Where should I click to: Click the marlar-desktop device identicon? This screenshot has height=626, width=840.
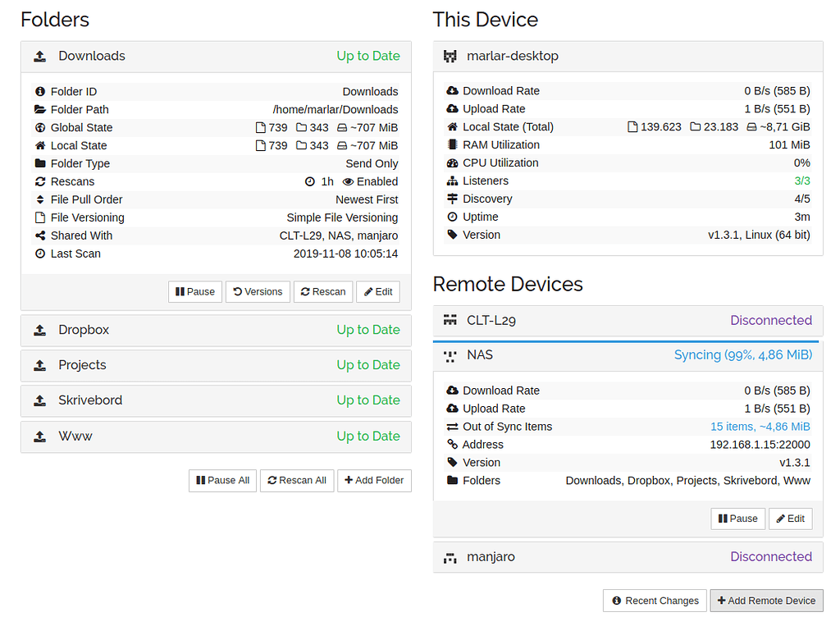pos(450,57)
